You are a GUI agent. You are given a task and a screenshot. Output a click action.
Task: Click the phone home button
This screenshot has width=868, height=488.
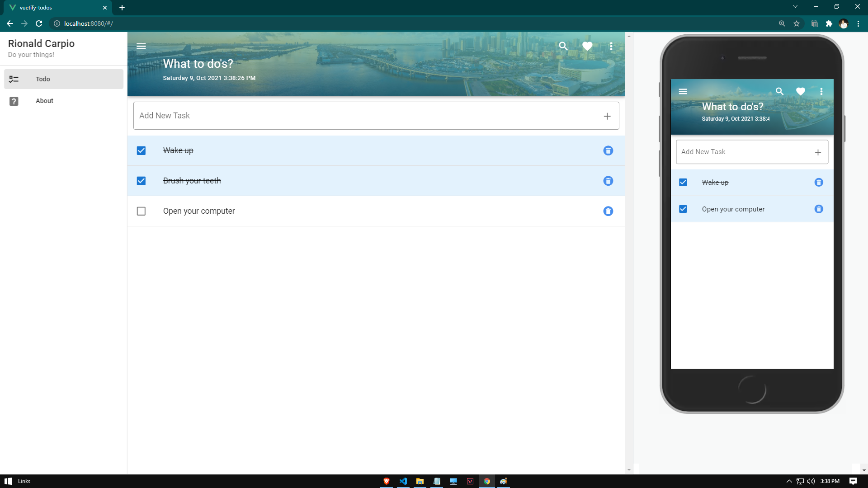click(x=752, y=389)
